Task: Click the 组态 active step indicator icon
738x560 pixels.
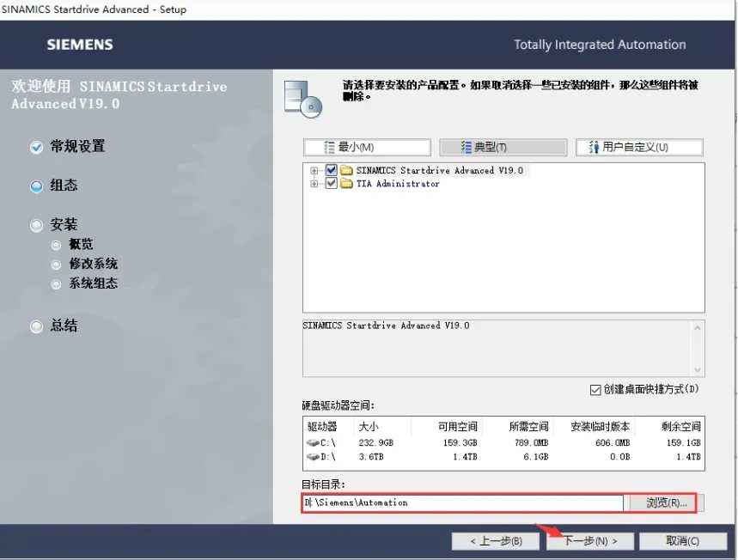Action: point(36,186)
